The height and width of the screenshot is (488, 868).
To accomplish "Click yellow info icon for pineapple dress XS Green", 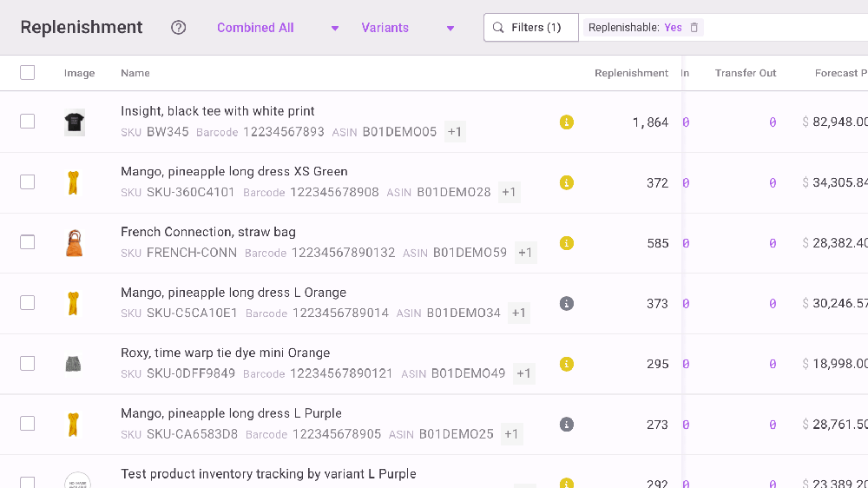I will (x=567, y=182).
